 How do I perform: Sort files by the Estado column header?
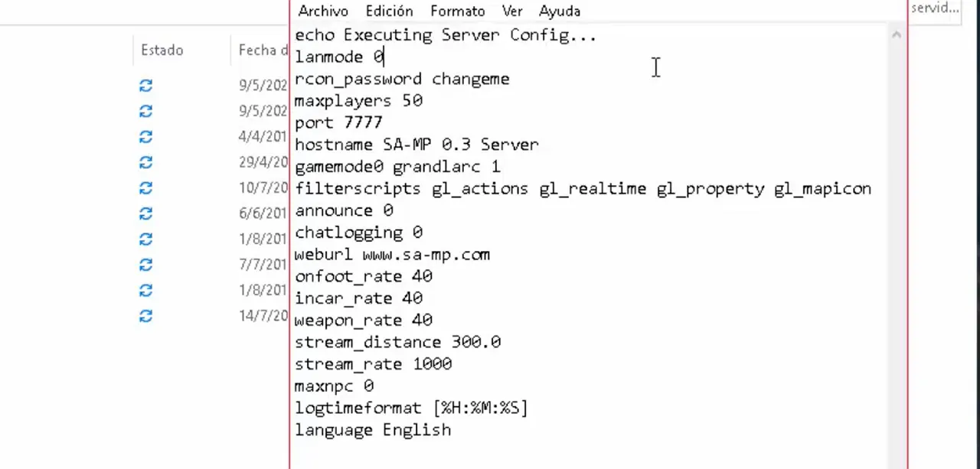pos(162,50)
